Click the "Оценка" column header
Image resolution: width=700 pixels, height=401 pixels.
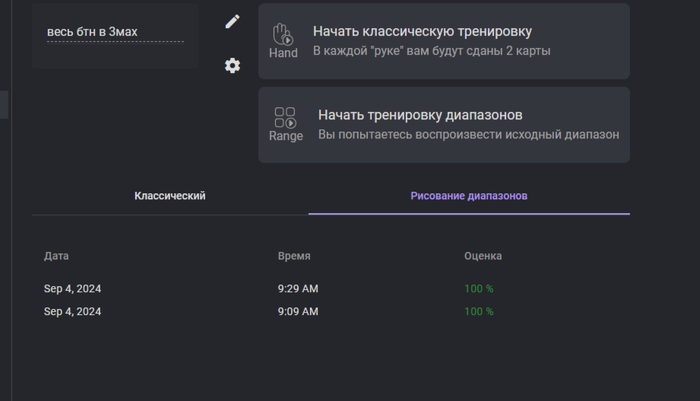(483, 256)
